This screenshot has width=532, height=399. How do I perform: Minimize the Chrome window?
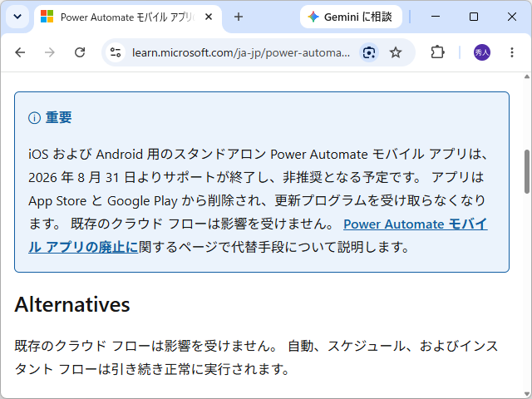[436, 17]
